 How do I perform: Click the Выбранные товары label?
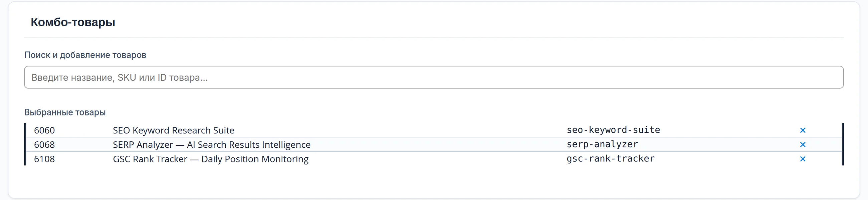(x=65, y=112)
